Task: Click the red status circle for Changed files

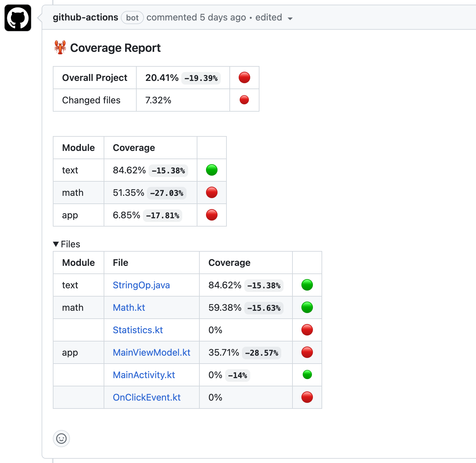Action: (244, 100)
